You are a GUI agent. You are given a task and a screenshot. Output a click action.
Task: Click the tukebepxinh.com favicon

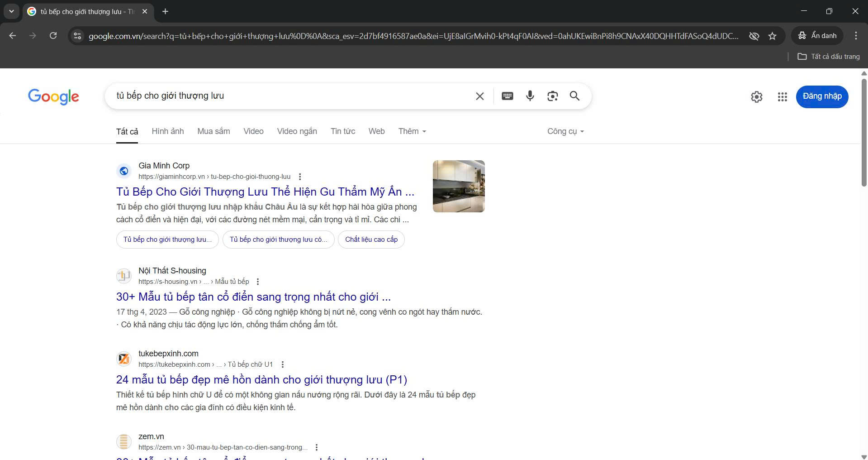tap(124, 359)
